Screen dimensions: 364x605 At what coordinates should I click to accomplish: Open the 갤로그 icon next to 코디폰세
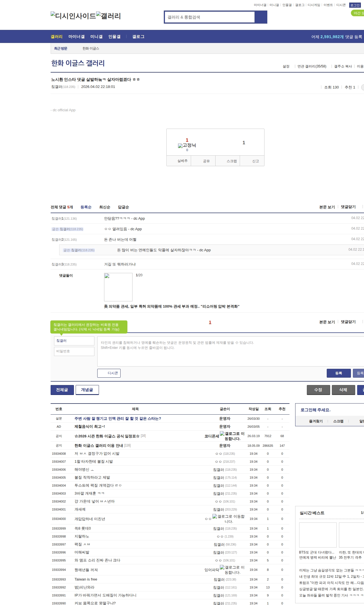click(222, 433)
